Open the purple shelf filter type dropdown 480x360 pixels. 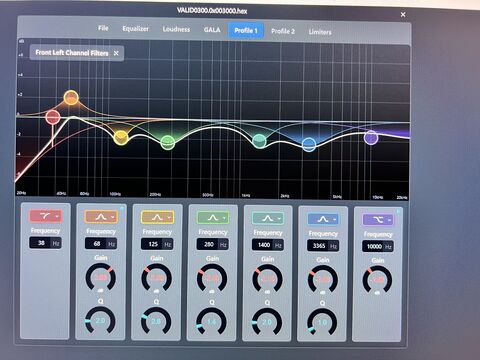pos(378,220)
